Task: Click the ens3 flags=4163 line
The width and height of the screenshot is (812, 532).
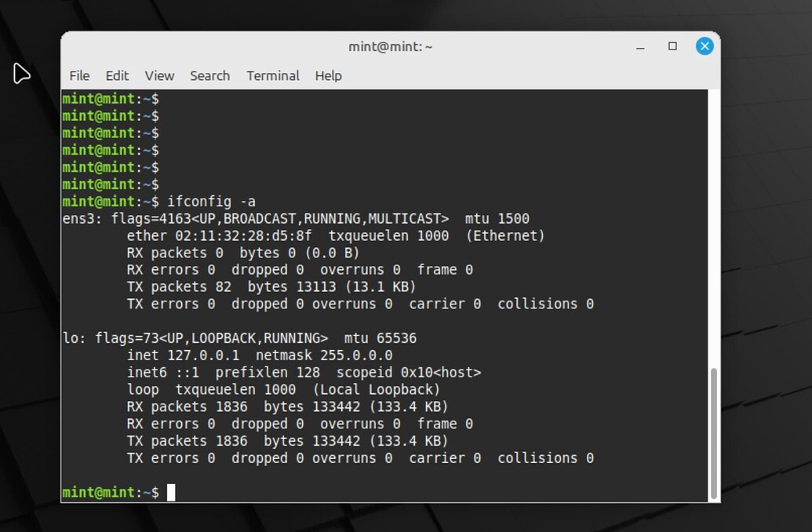Action: 296,219
